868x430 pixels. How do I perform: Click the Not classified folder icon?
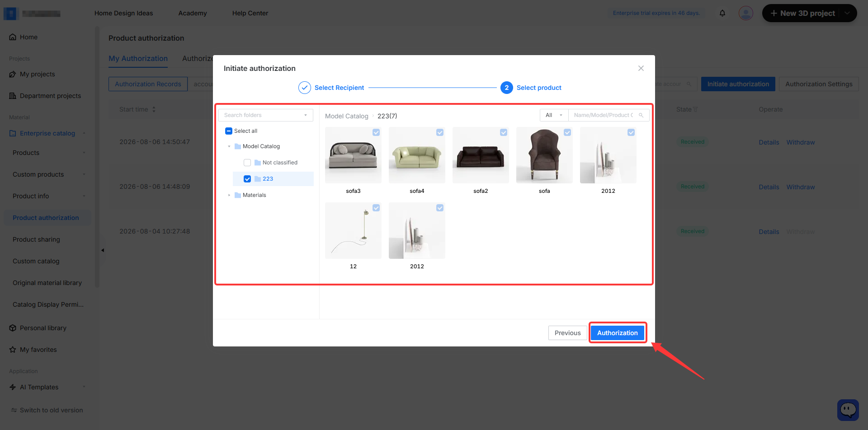258,163
